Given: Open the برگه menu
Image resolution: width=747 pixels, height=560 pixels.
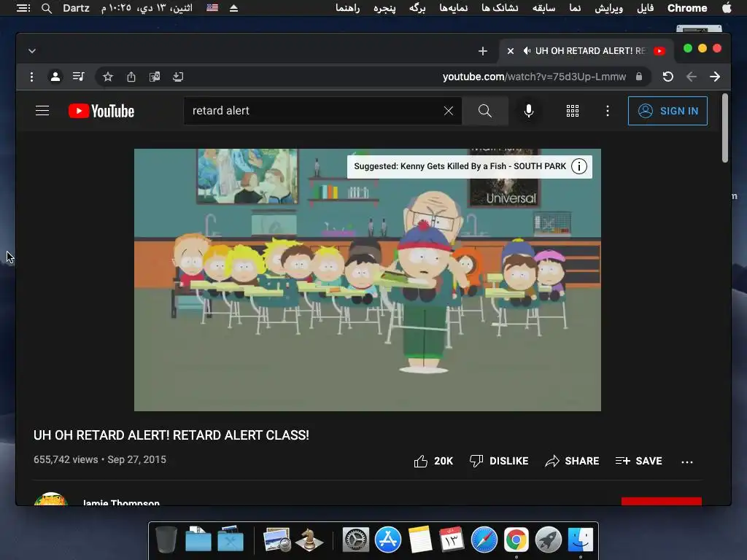Looking at the screenshot, I should point(417,8).
